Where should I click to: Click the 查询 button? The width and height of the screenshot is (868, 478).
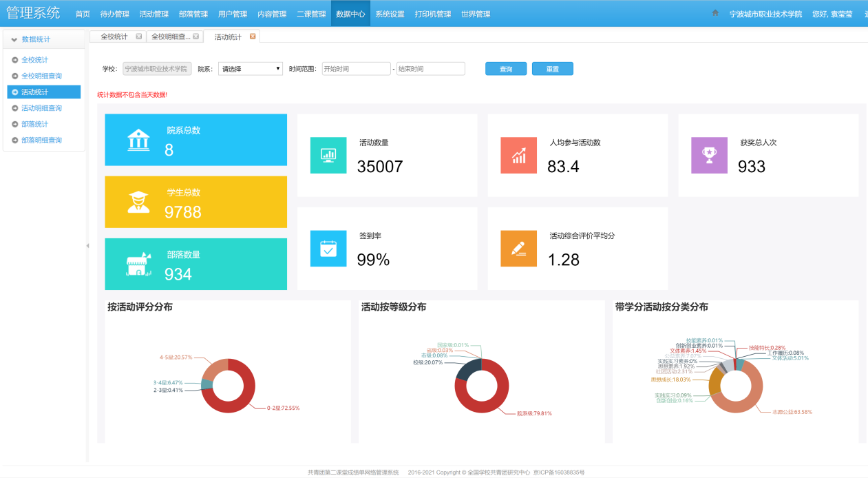click(x=506, y=69)
